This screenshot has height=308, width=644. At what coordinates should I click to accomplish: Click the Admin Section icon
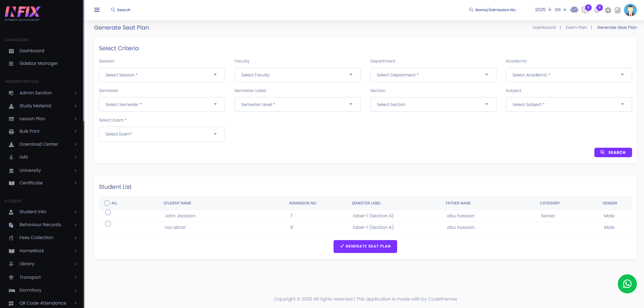tap(11, 93)
